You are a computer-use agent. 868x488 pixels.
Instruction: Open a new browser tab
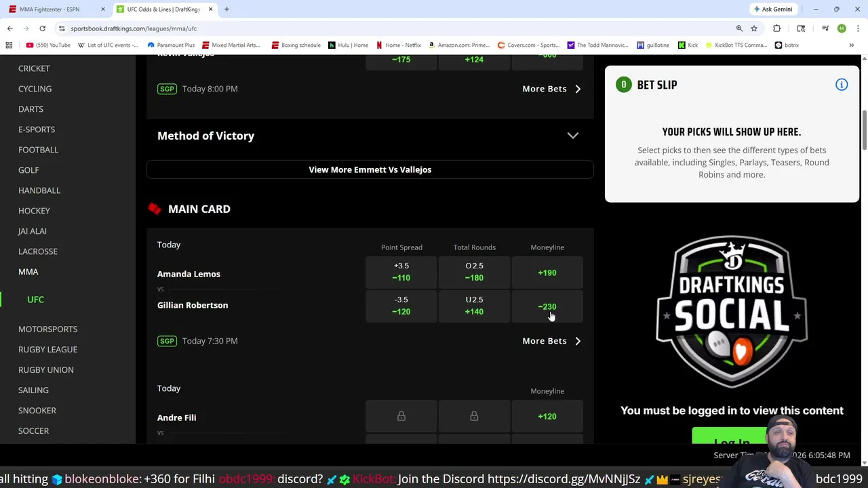pyautogui.click(x=226, y=9)
